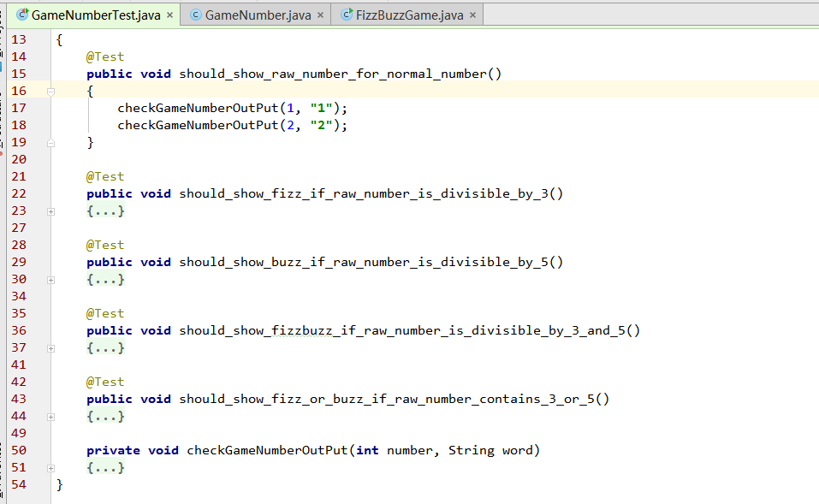Click the closing brace on line 54

(x=60, y=484)
